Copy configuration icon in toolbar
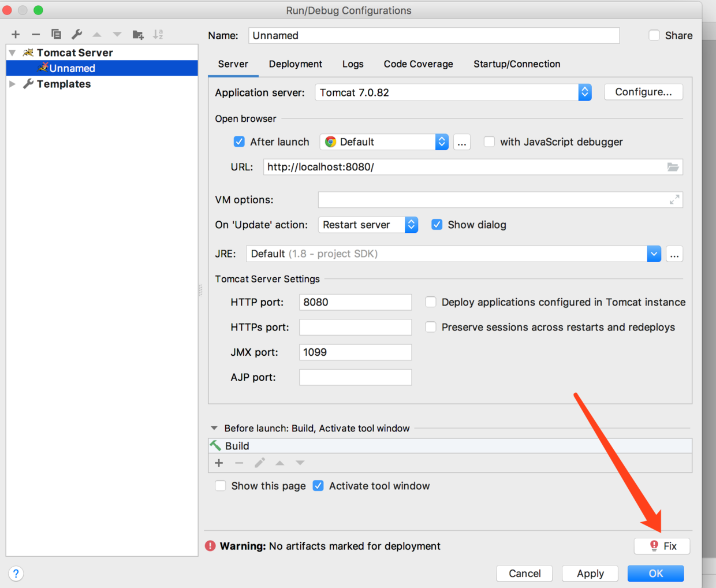 [x=56, y=35]
